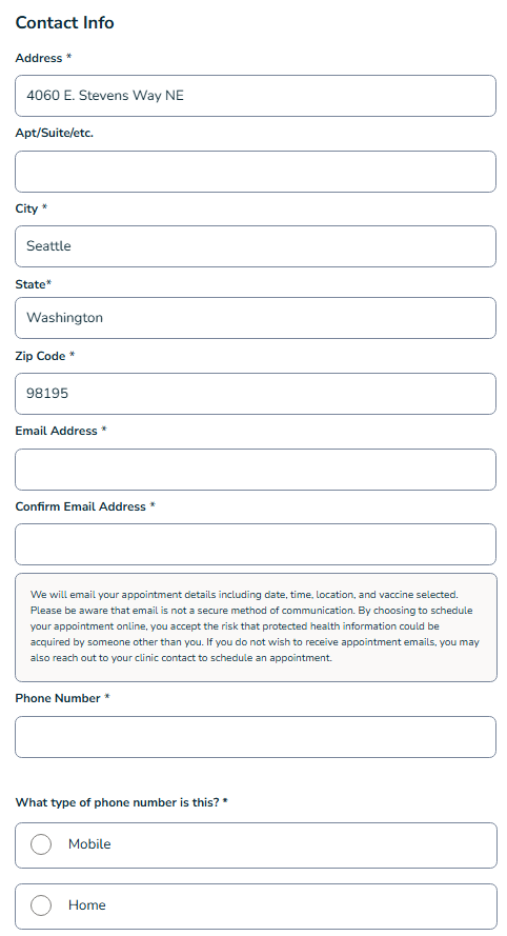
Task: Focus the empty Email Address input box
Action: (x=256, y=469)
